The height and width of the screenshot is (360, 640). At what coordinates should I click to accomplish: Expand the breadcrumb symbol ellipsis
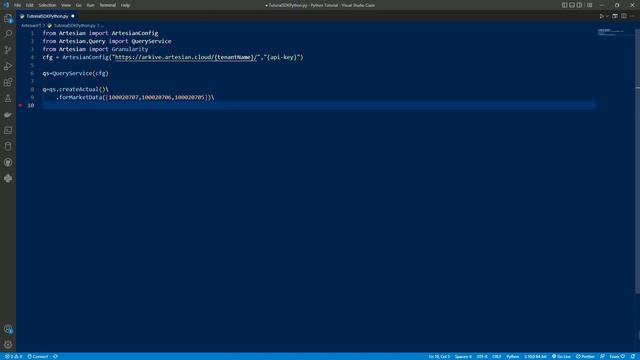click(x=102, y=26)
